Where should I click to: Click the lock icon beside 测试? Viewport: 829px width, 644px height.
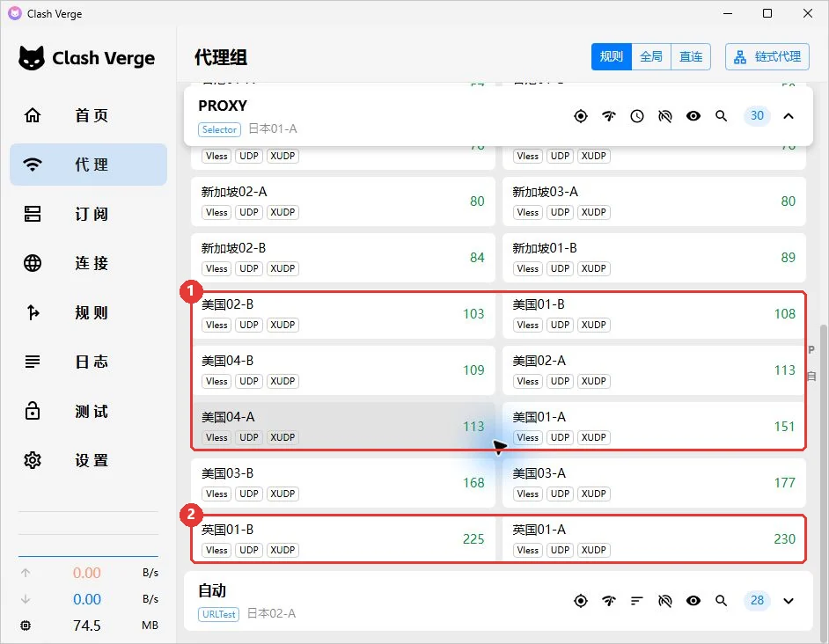[33, 410]
